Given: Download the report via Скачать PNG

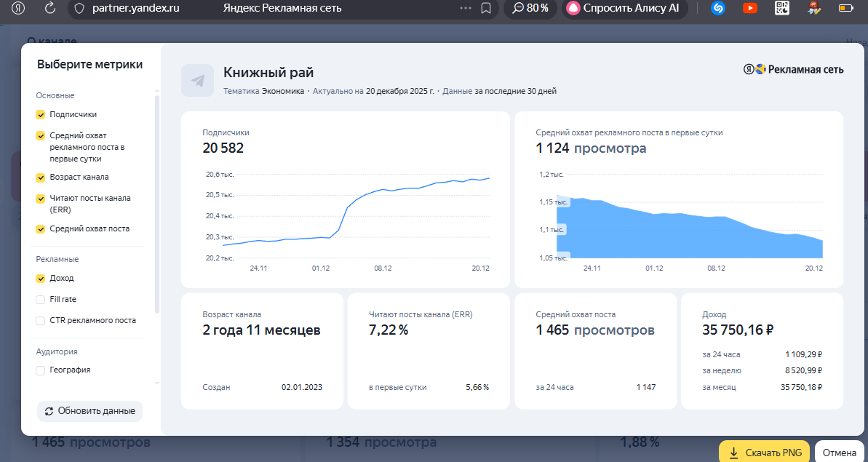Looking at the screenshot, I should point(765,453).
